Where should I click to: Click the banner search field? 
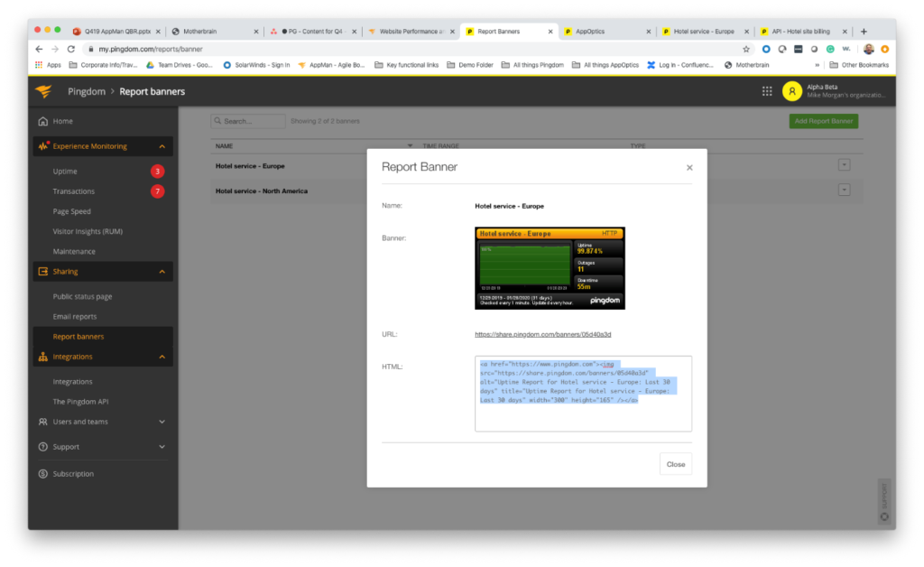248,121
